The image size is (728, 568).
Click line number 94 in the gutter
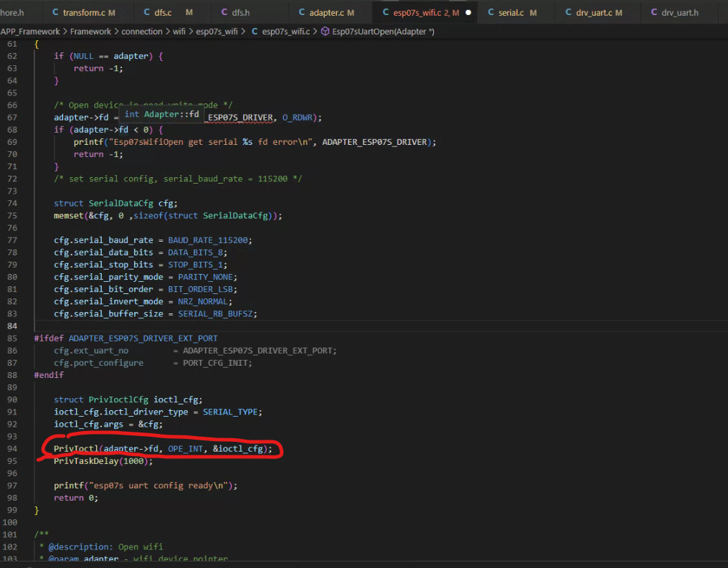(x=12, y=449)
